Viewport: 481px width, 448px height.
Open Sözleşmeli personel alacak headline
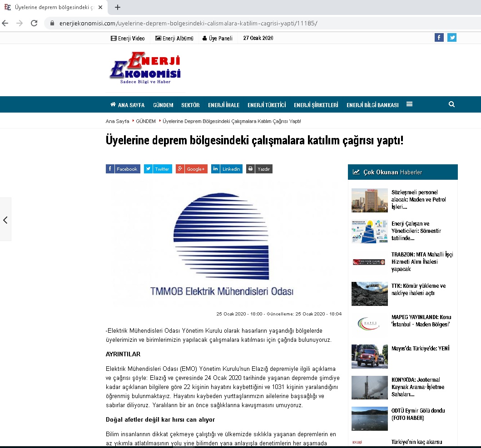418,200
